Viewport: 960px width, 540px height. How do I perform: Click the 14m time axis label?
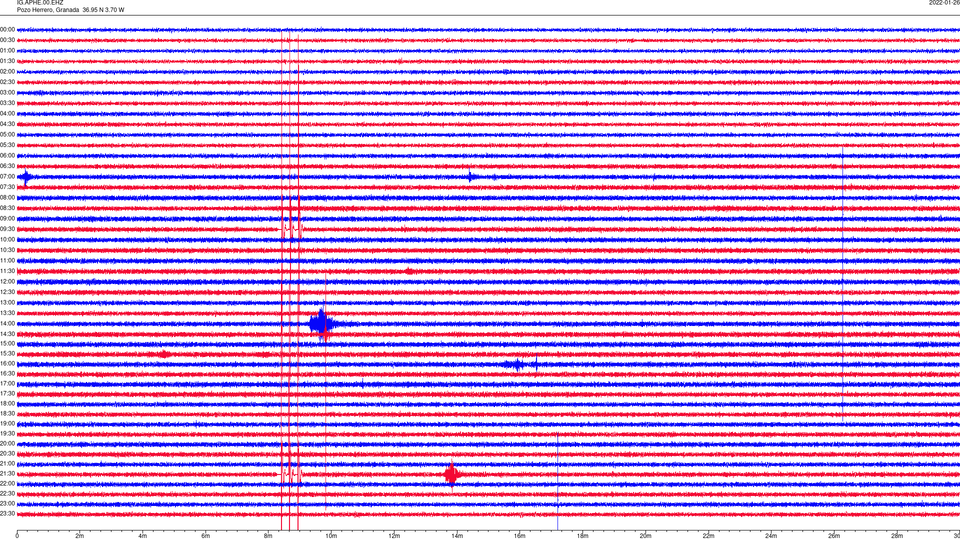[457, 536]
